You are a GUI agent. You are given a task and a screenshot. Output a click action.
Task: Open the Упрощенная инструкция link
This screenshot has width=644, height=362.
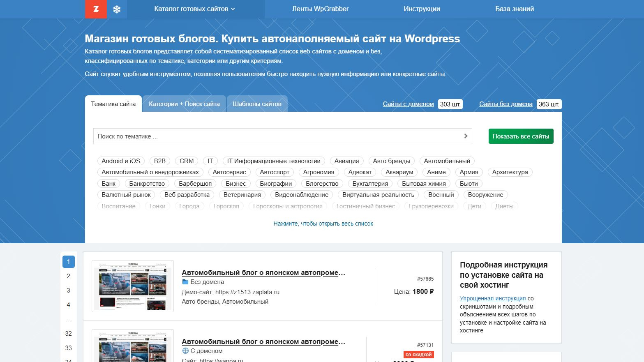[493, 298]
